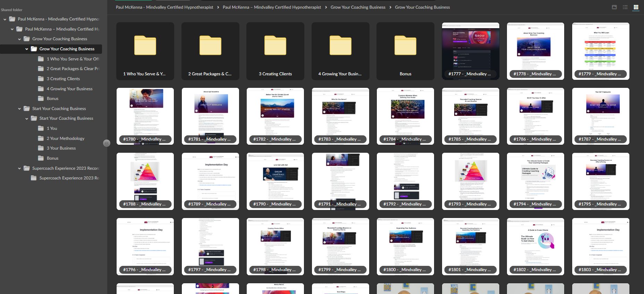Open thumbnail '#1790 - _Mindvalley'
Screen dimensions: 644x294
pyautogui.click(x=275, y=182)
